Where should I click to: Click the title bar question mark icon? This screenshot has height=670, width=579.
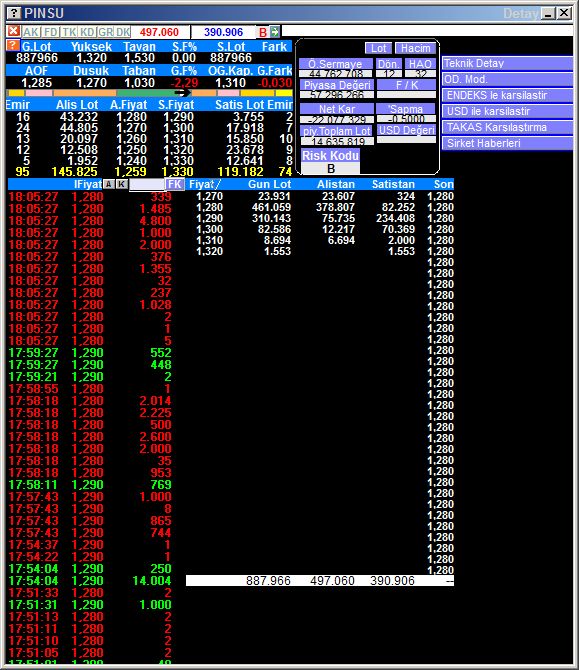pyautogui.click(x=14, y=13)
